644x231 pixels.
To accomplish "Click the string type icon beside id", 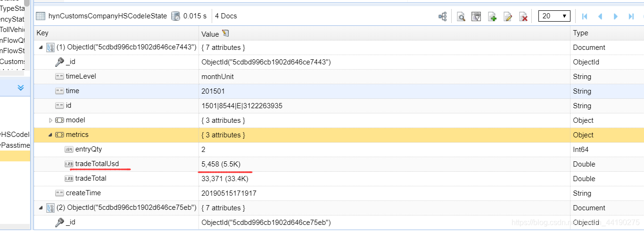I will pyautogui.click(x=59, y=106).
